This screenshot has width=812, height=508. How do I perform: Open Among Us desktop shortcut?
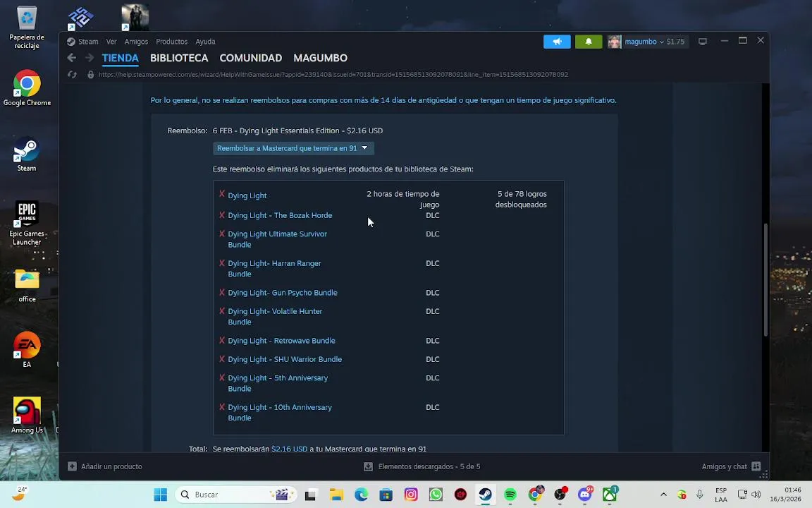pyautogui.click(x=27, y=415)
